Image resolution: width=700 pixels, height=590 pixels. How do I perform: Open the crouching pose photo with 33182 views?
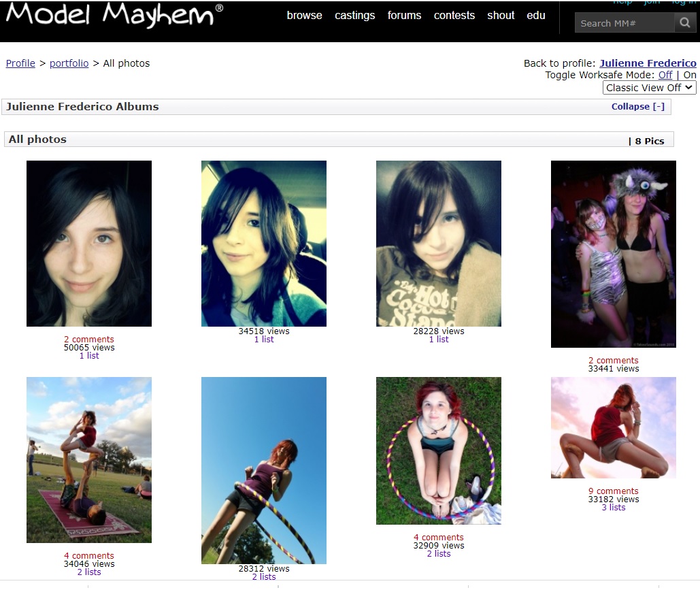614,427
